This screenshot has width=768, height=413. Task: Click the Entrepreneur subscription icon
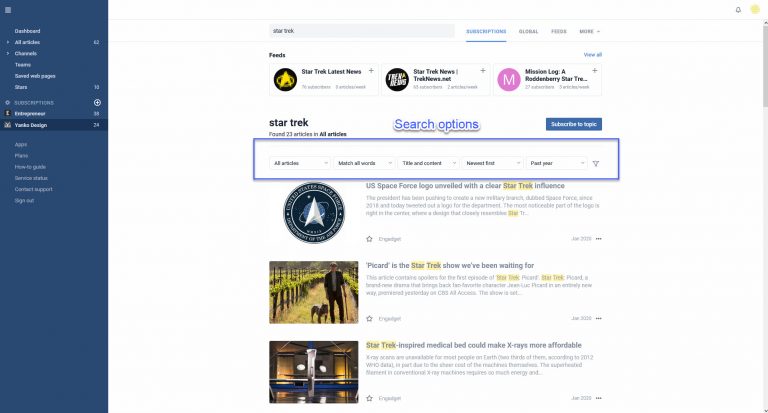7,114
